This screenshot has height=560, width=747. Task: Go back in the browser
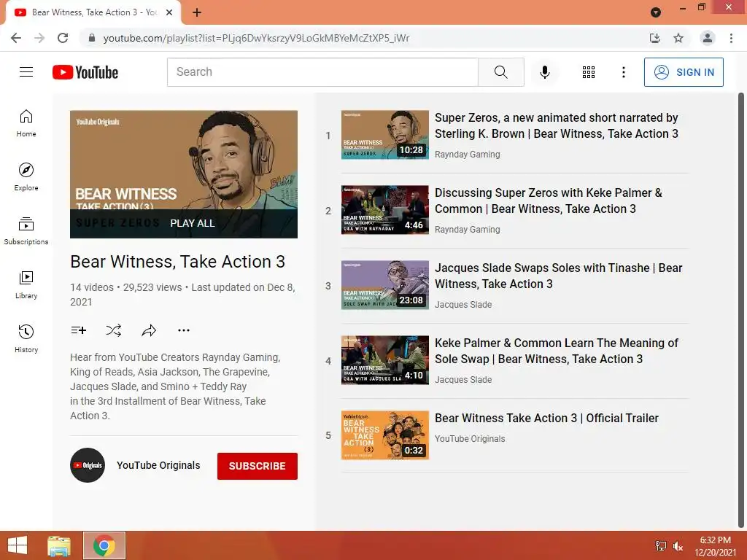pos(16,38)
